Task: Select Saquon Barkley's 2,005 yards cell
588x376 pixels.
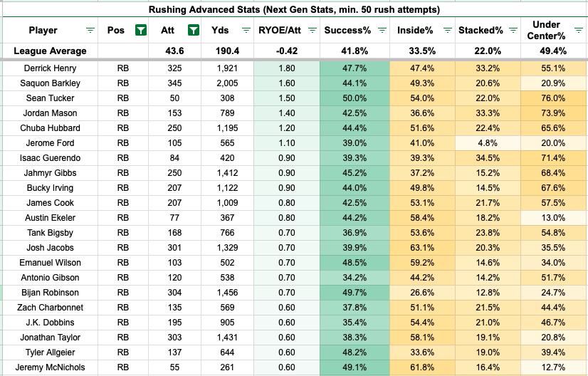Action: coord(227,83)
